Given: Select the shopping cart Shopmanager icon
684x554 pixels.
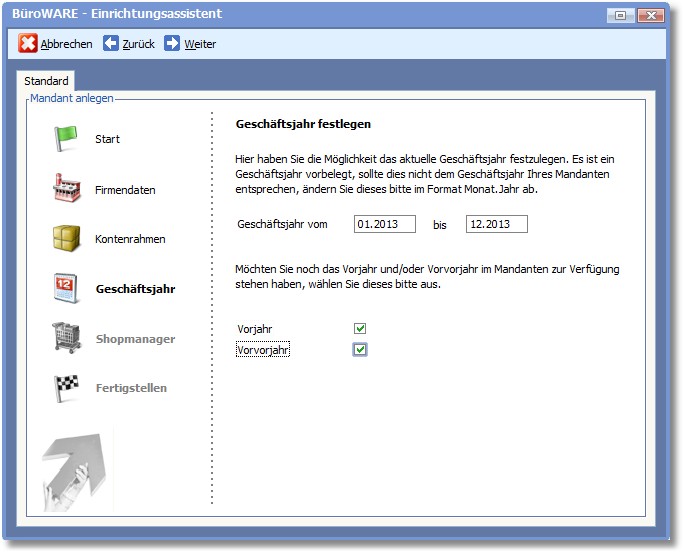Looking at the screenshot, I should [66, 337].
